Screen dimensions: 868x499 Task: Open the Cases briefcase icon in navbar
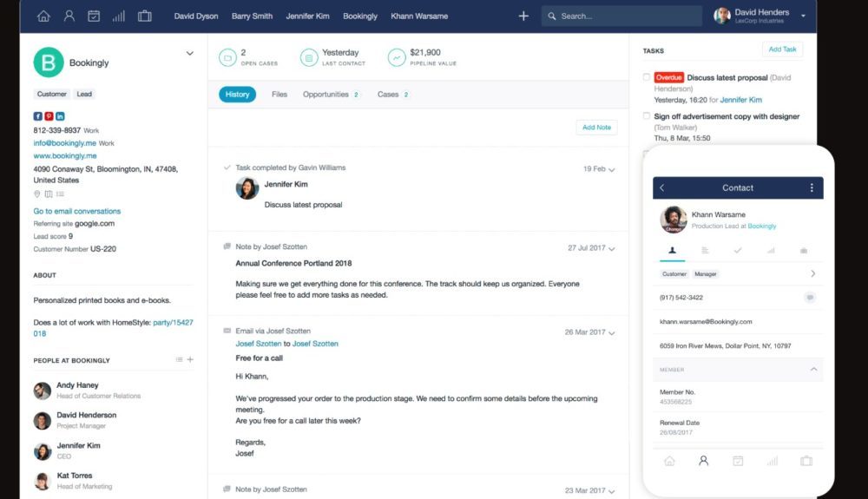144,16
